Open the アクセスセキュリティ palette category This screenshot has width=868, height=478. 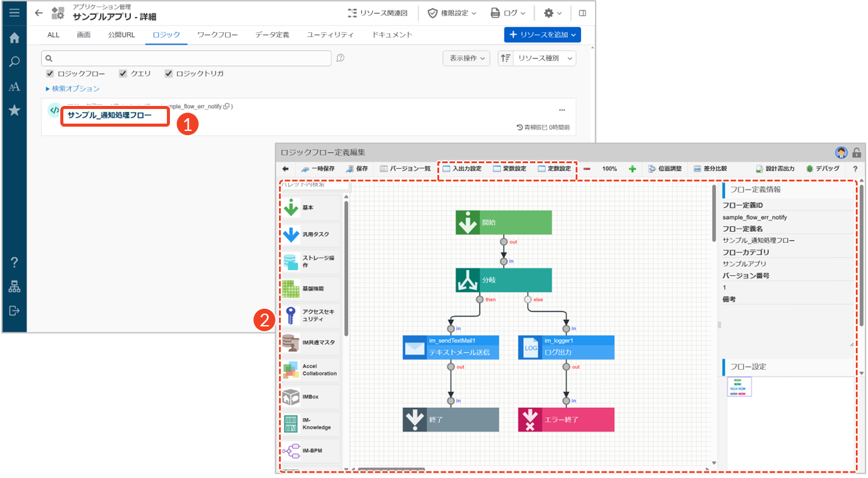[x=311, y=315]
